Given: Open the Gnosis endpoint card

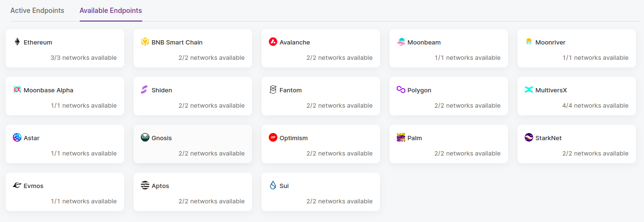Looking at the screenshot, I should click(193, 144).
